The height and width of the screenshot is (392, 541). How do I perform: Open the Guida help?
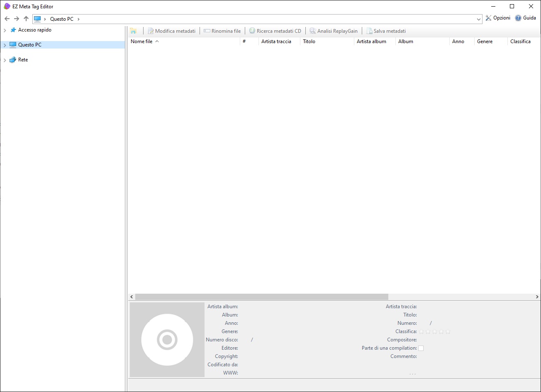pos(526,18)
